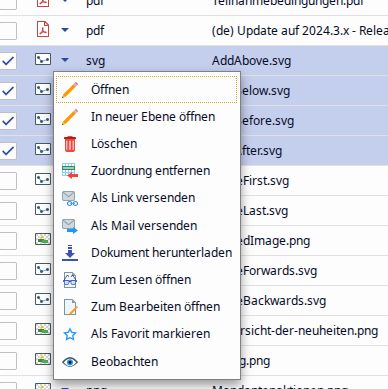Click the SVG file type icon of AddAbove.svg

pos(43,59)
